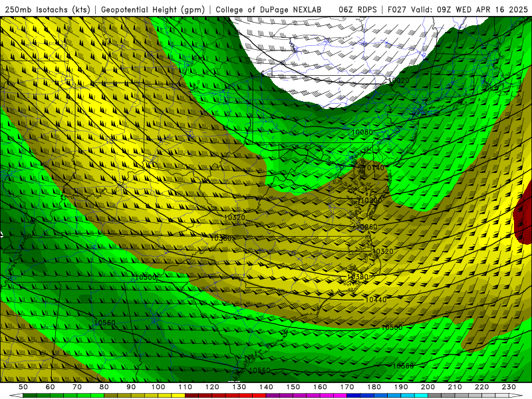
Task: Click the 80 label on the color scale
Action: tap(104, 387)
